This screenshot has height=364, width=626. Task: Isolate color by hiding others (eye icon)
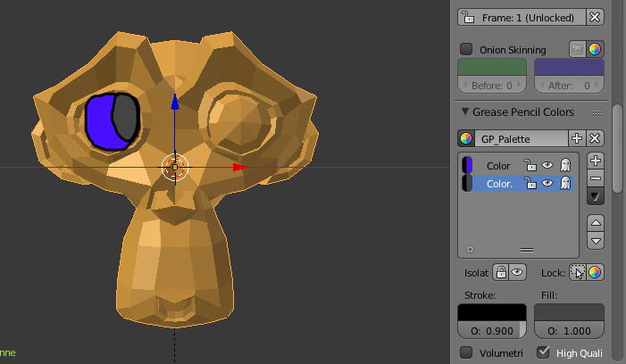point(517,272)
